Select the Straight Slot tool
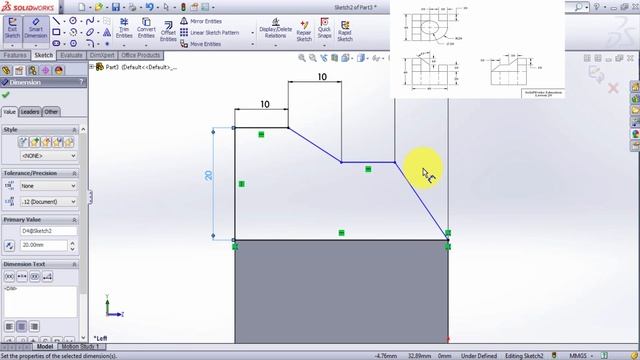This screenshot has height=360, width=640. 56,43
